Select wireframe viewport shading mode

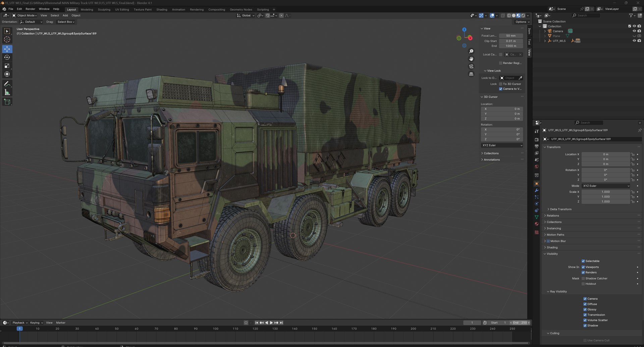click(x=509, y=15)
